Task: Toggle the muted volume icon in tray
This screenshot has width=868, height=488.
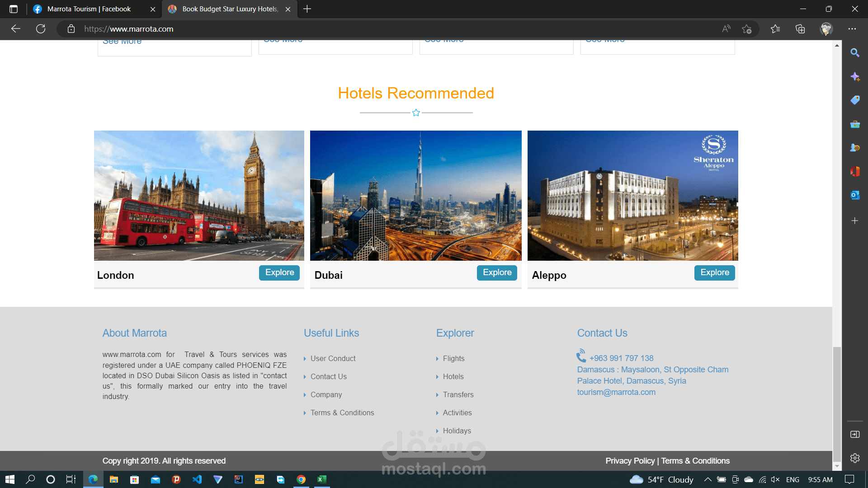Action: (775, 479)
